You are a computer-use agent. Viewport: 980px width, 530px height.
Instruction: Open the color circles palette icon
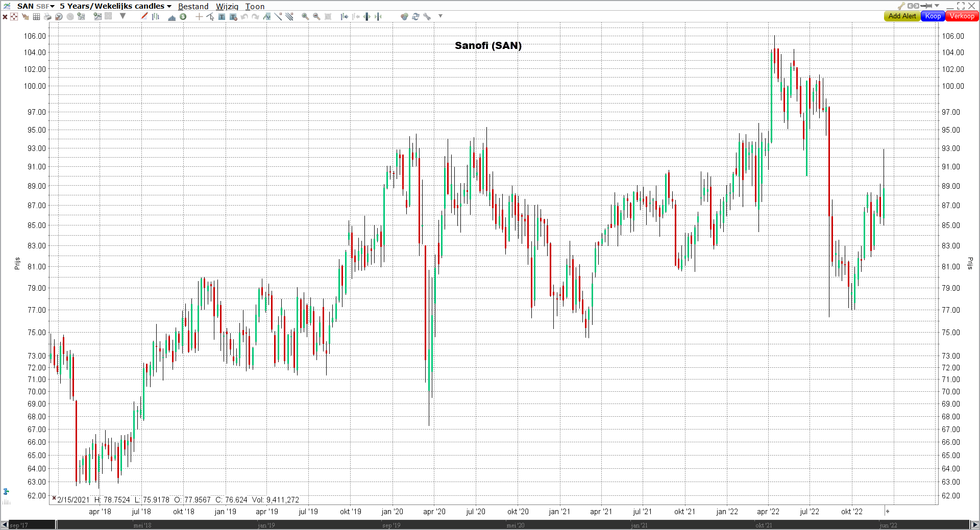coord(404,17)
